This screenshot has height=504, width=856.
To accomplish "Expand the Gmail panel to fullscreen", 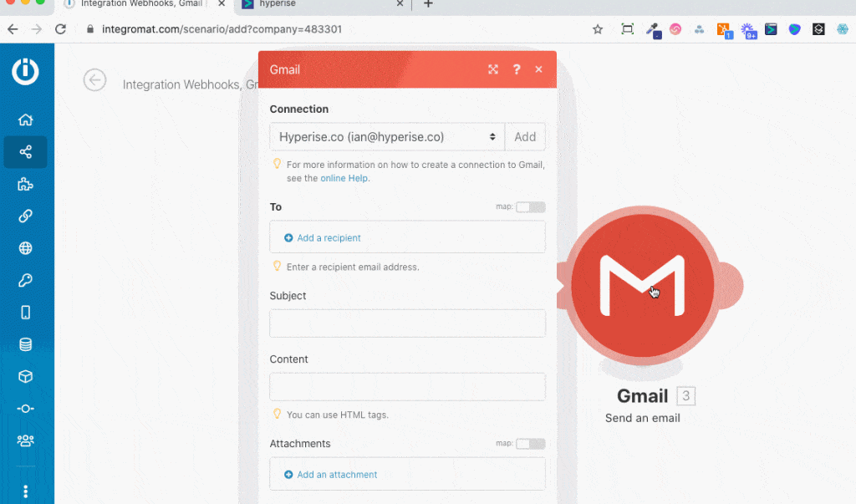I will [493, 69].
